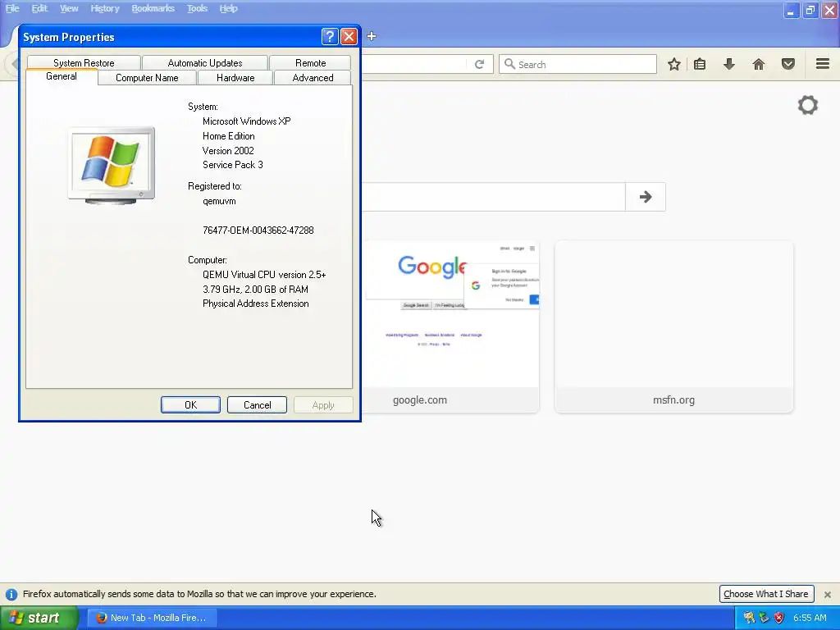The image size is (840, 630).
Task: Open the Windows Start menu
Action: coord(39,618)
